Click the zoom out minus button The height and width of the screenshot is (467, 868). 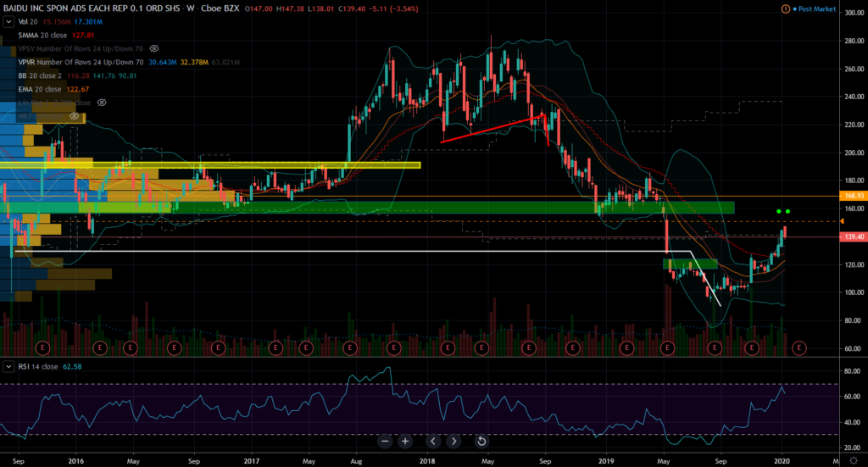385,441
